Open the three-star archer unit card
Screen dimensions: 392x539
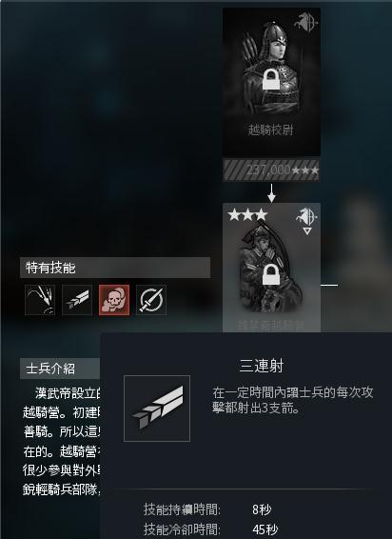(271, 268)
